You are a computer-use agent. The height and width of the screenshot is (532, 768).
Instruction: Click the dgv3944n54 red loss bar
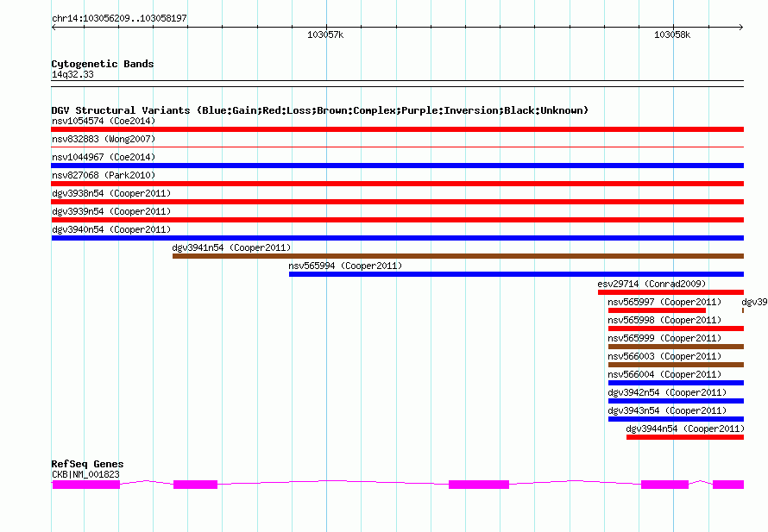tap(685, 437)
